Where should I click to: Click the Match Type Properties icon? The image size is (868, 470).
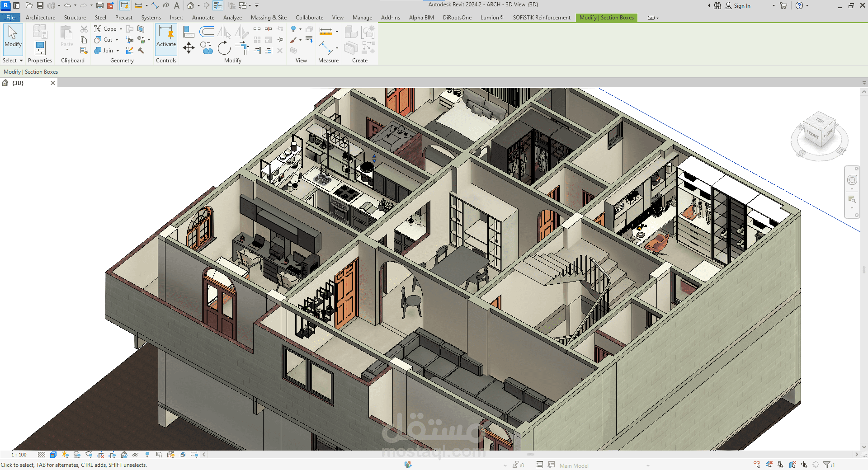(84, 51)
